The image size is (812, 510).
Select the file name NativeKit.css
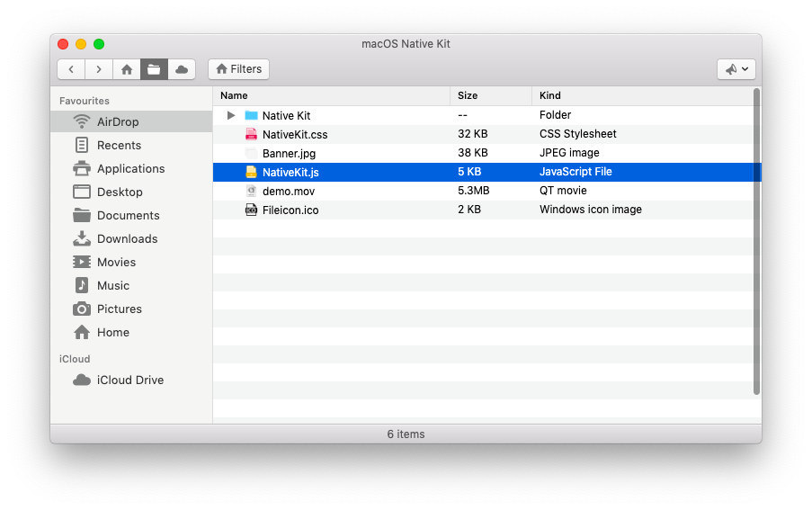tap(295, 135)
